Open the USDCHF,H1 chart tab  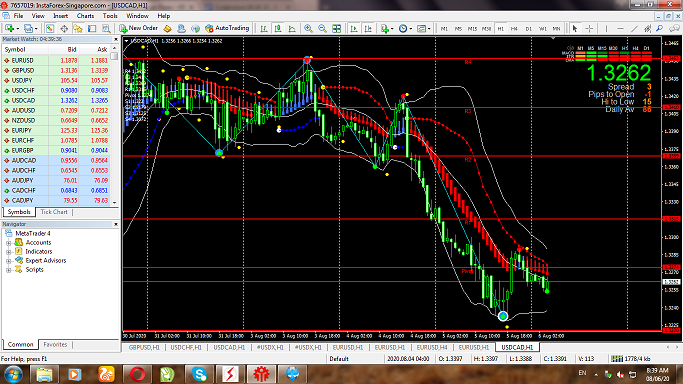tap(186, 347)
